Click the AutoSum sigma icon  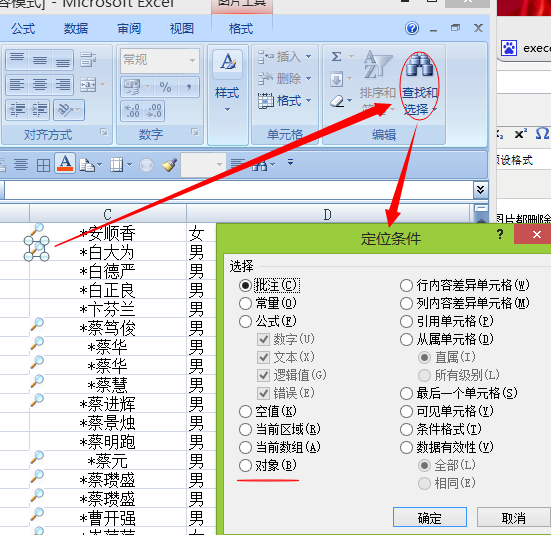337,57
